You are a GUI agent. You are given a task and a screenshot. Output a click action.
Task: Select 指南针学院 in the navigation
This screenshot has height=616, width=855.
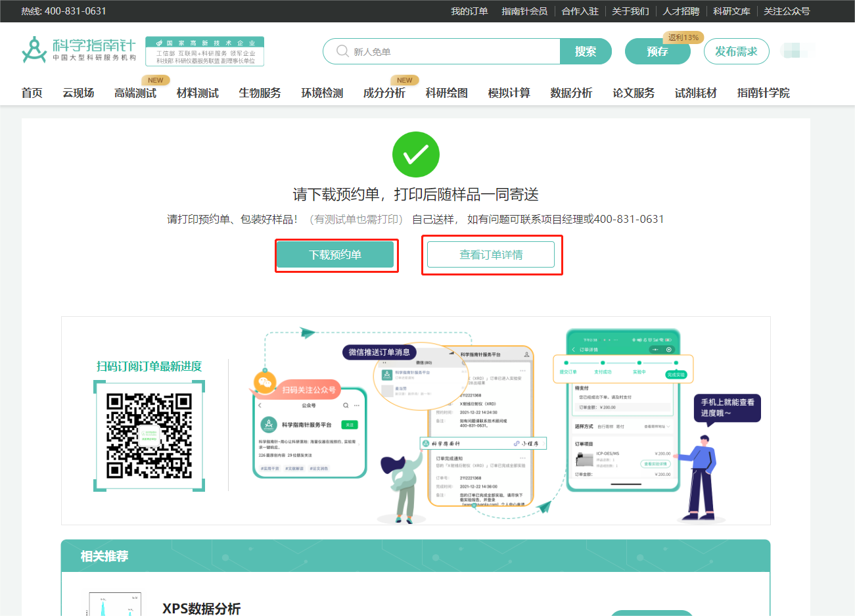(x=762, y=93)
